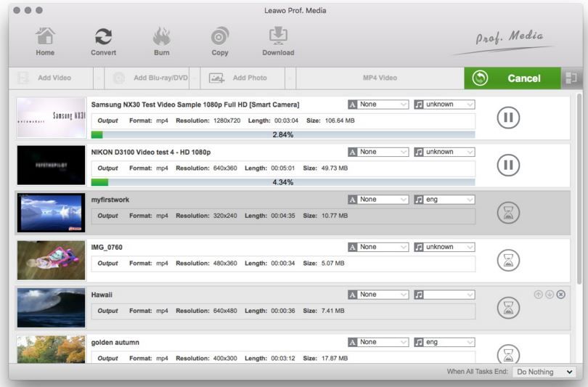Click the task list vertical scrollbar

click(x=579, y=187)
